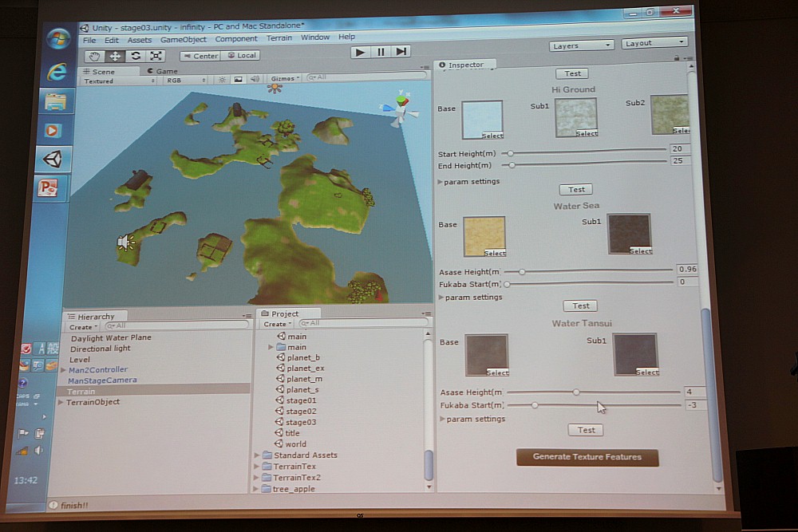Click the volume tray icon
The height and width of the screenshot is (532, 798).
point(38,451)
